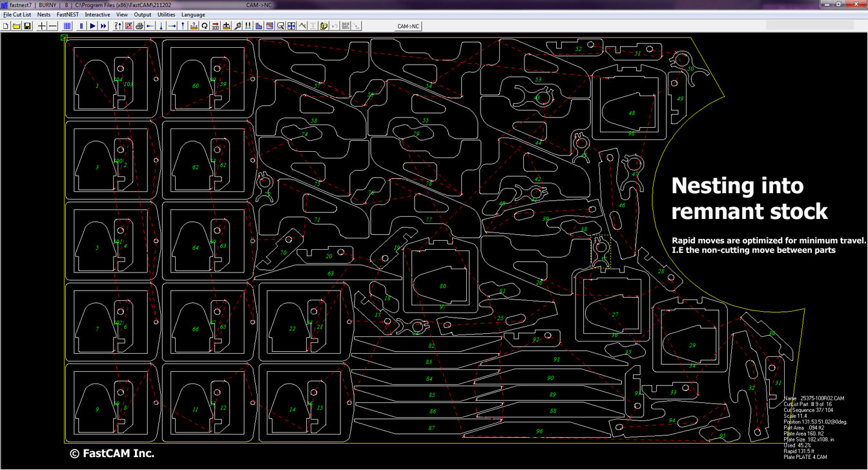The height and width of the screenshot is (470, 868).
Task: Open the Interactive menu
Action: pyautogui.click(x=98, y=14)
